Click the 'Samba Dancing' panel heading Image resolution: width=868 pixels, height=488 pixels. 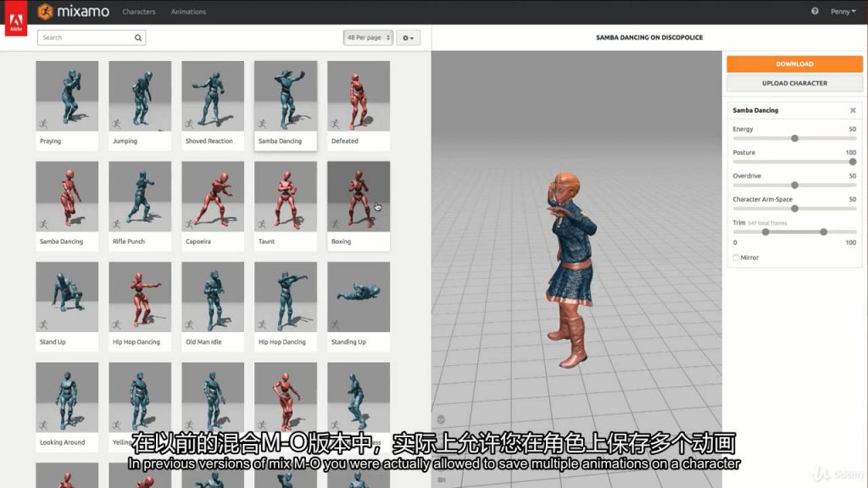click(x=755, y=110)
